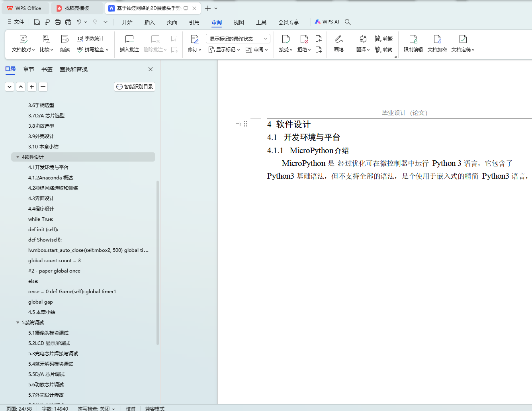
Task: Open the undo history dropdown arrow
Action: coord(86,22)
